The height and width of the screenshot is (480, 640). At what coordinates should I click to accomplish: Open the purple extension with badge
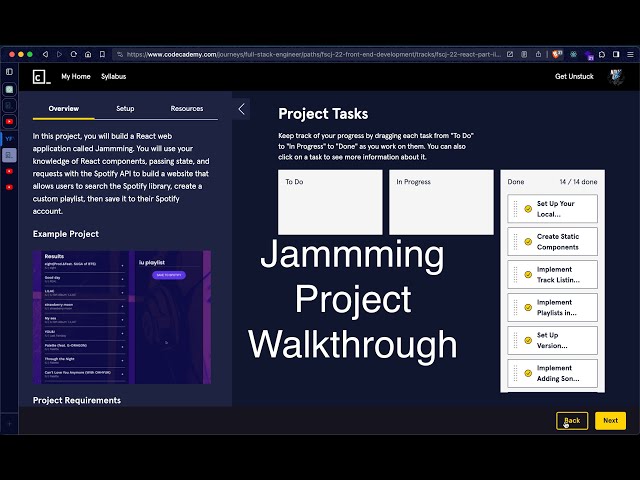pos(589,55)
